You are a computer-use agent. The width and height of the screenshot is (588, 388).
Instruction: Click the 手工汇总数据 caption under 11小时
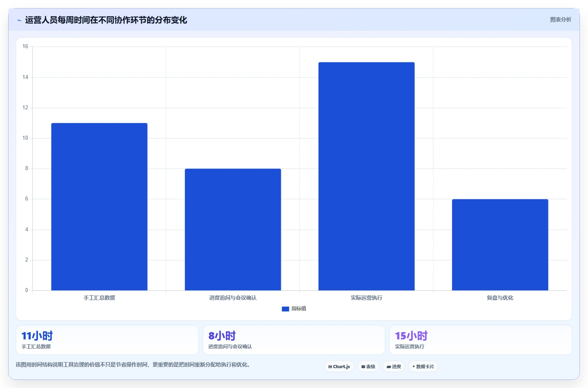(x=36, y=347)
